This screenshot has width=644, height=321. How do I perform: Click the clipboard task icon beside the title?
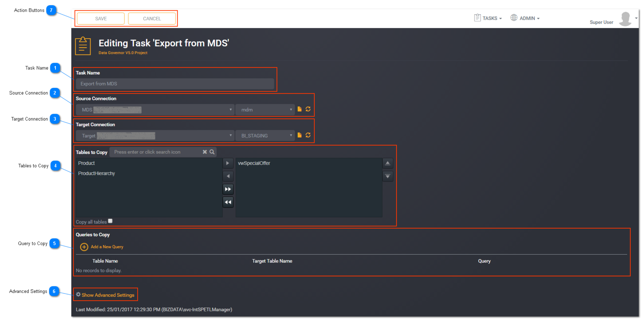(83, 46)
